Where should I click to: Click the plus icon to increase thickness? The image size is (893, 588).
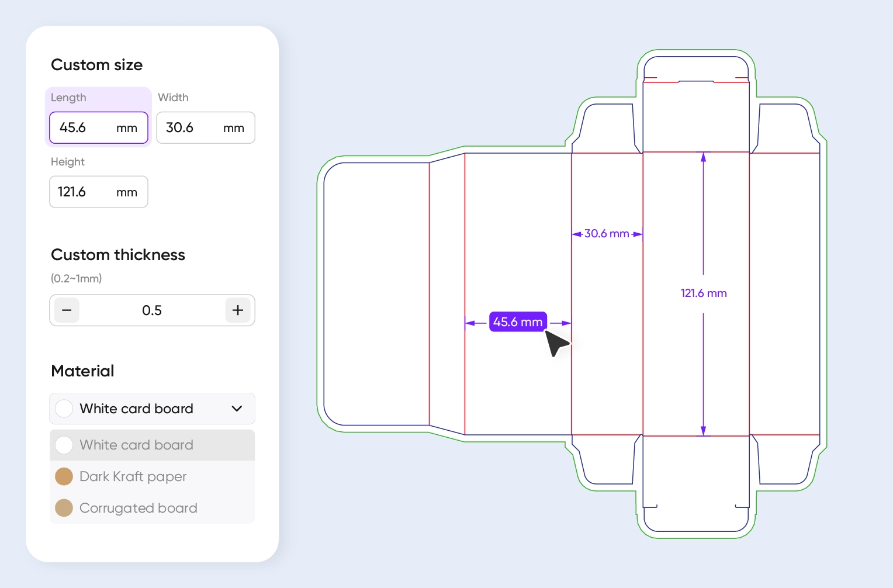[237, 310]
